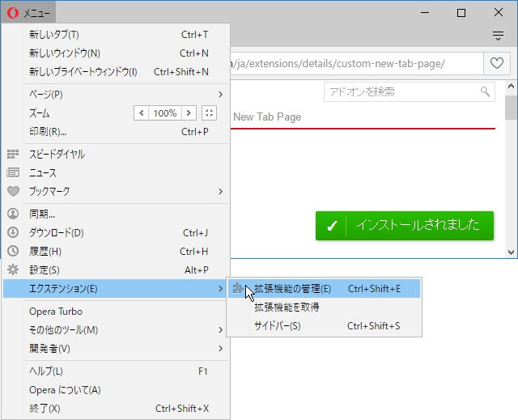
Task: Click the vertical scrollbar thumb
Action: (511, 108)
